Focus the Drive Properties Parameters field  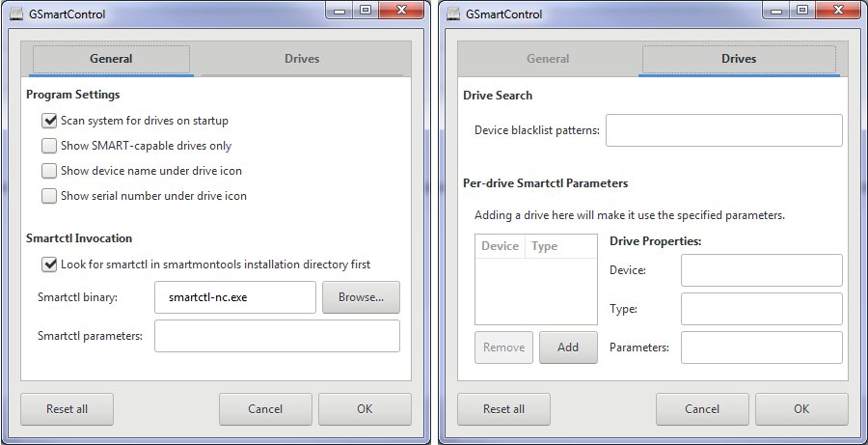(762, 348)
